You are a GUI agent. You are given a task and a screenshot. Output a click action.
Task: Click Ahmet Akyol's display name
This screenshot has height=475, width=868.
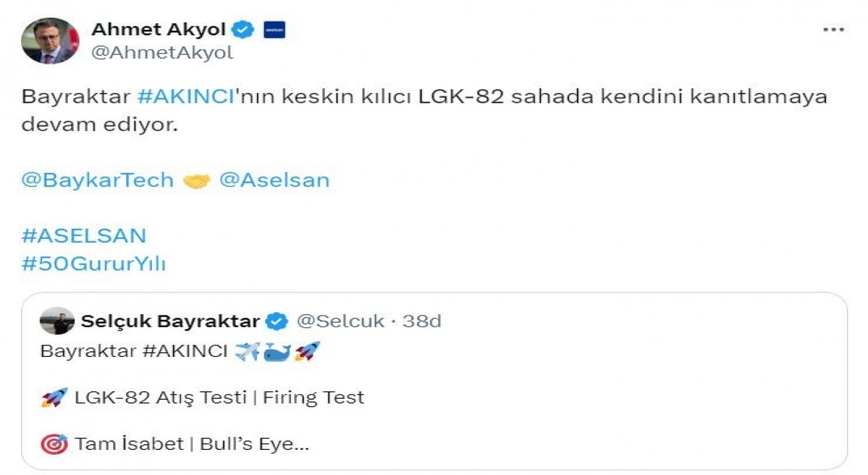coord(160,28)
